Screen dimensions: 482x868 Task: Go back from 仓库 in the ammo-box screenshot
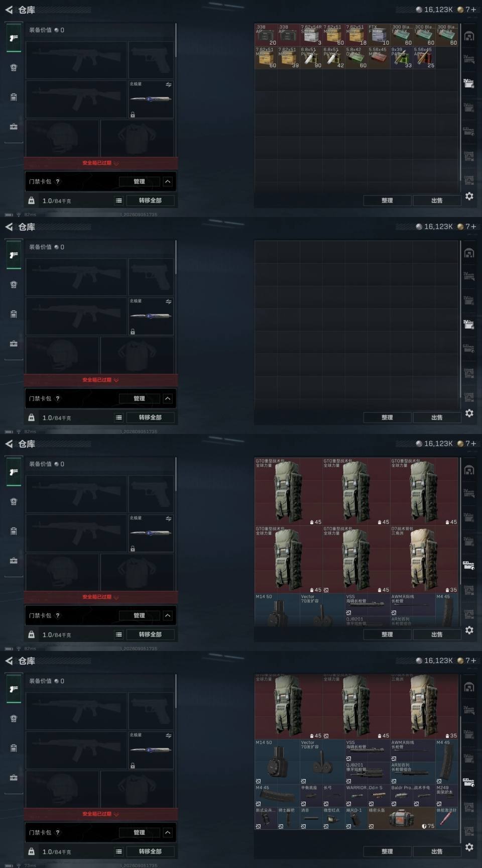9,10
